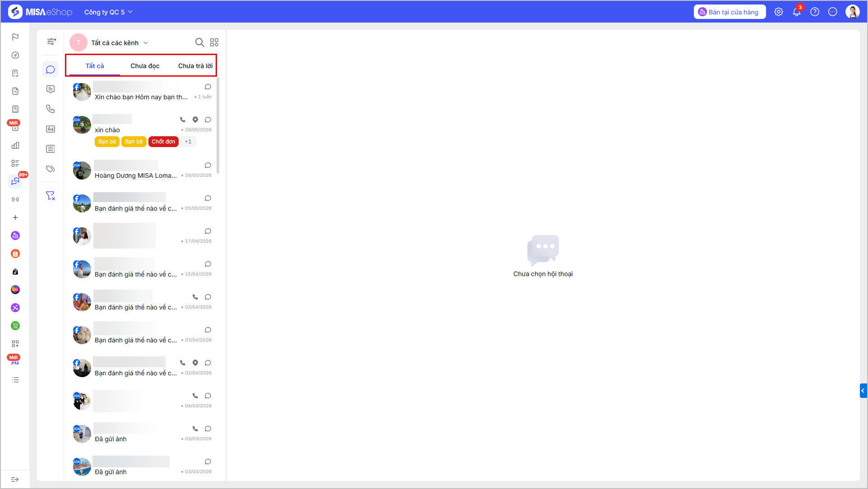Click the Chốt đơn tag label
This screenshot has height=489, width=868.
(163, 142)
